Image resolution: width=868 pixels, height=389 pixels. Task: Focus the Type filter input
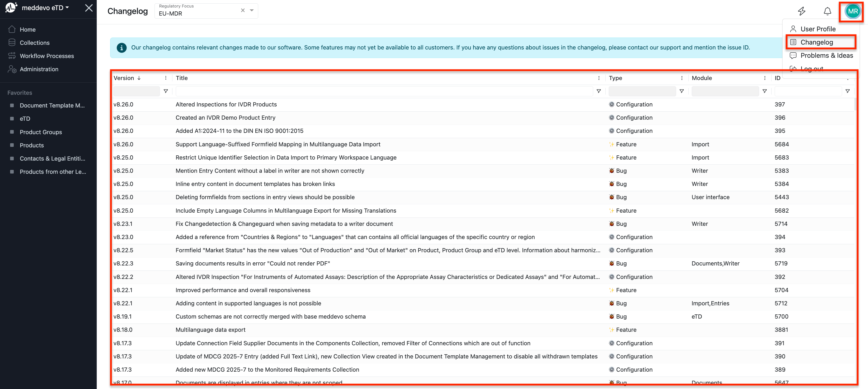[642, 91]
